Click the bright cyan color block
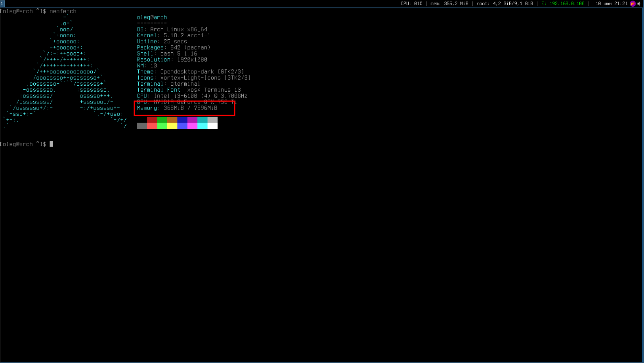This screenshot has width=644, height=363. (202, 126)
